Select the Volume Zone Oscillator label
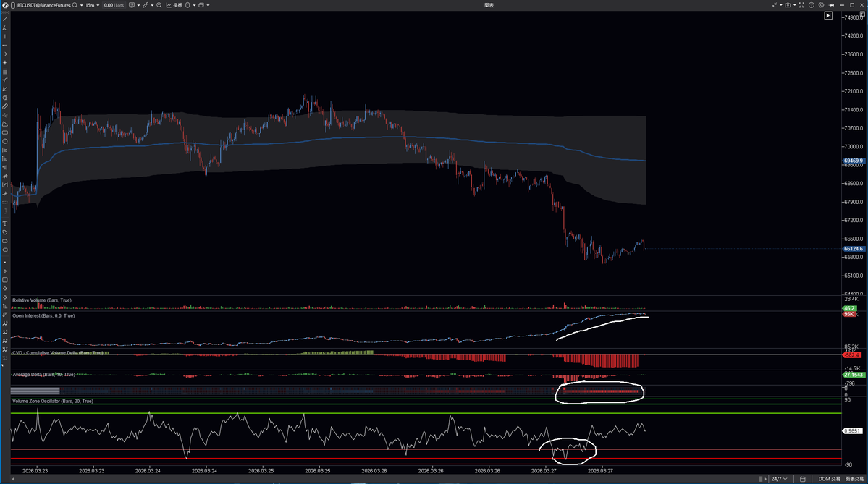The image size is (868, 484). click(x=53, y=401)
